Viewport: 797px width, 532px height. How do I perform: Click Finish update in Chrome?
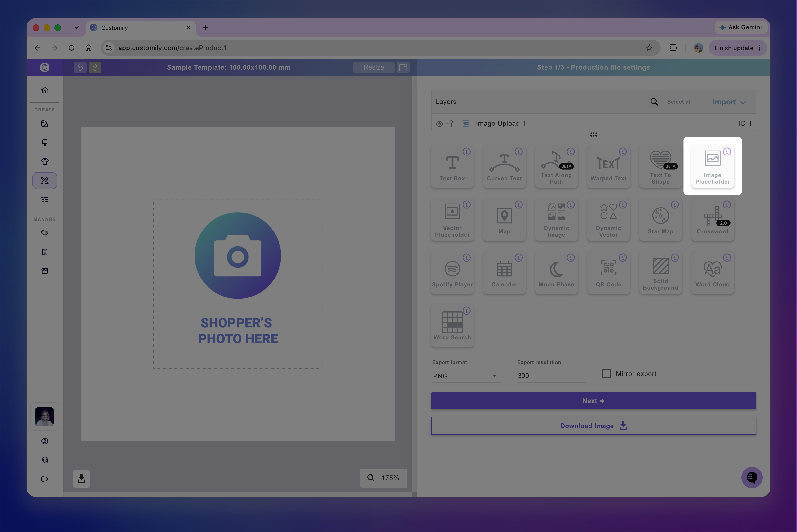(734, 48)
